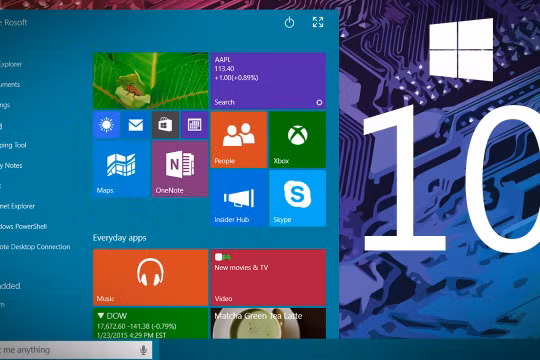Launch Windows PowerShell from the list
This screenshot has height=360, width=540.
click(23, 227)
